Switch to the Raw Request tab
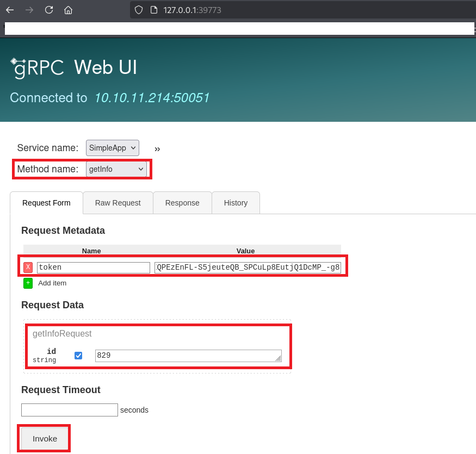Viewport: 476px width, 454px height. (x=118, y=203)
